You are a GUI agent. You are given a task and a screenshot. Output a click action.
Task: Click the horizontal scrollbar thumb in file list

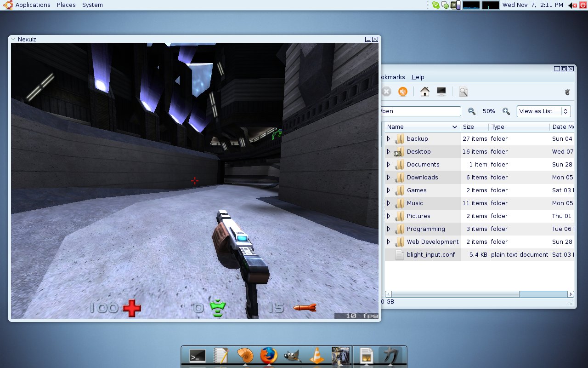click(x=456, y=294)
